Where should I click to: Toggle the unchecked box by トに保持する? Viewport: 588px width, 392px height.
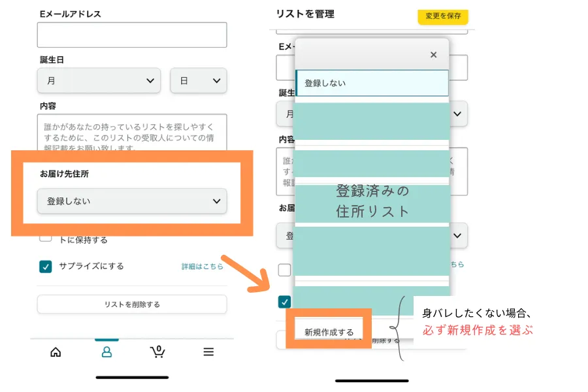(45, 238)
